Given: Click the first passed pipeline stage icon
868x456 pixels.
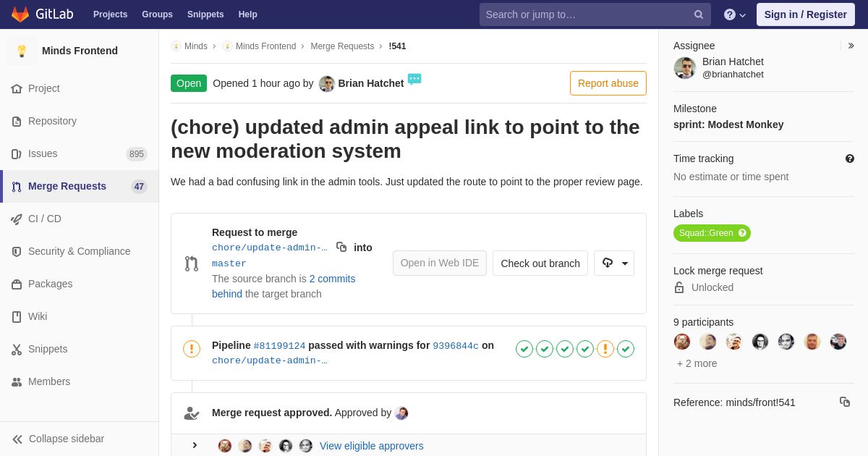Looking at the screenshot, I should point(524,349).
